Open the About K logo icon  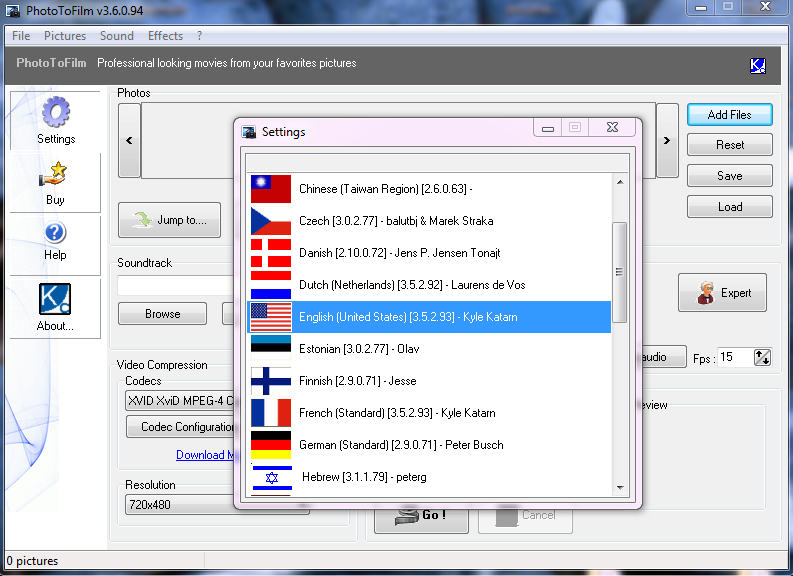55,299
